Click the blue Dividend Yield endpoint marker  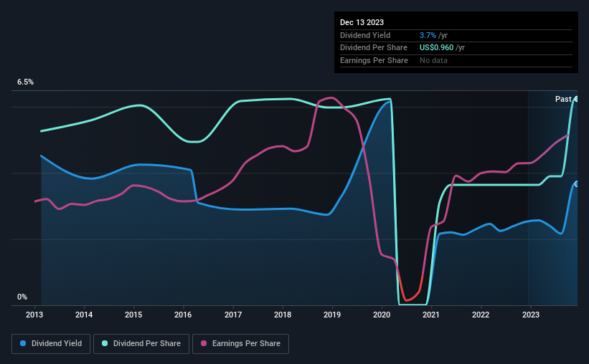[576, 184]
